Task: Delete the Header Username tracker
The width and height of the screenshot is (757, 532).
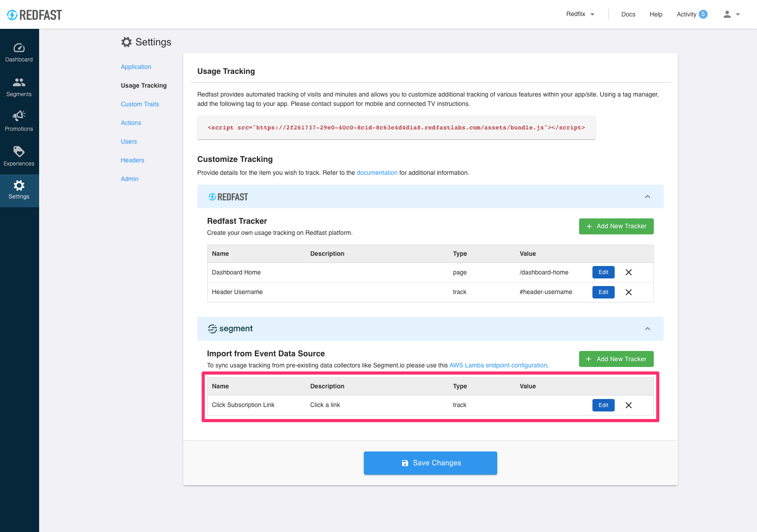Action: [628, 292]
